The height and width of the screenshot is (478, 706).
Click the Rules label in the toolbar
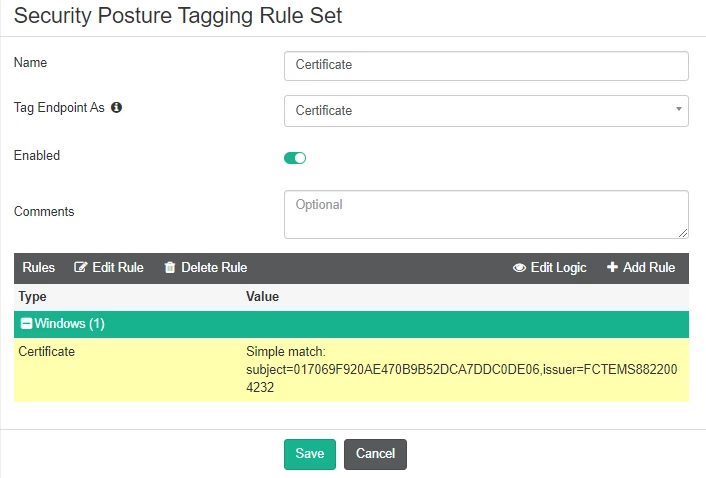(x=39, y=267)
